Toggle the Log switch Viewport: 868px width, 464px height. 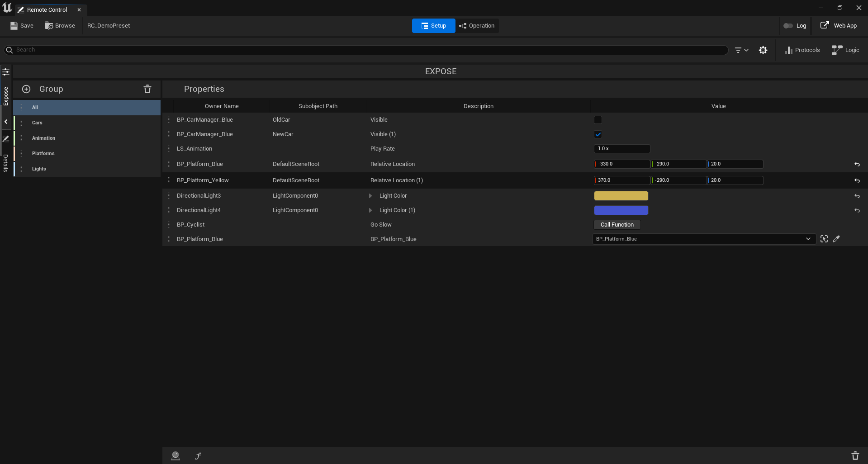788,26
